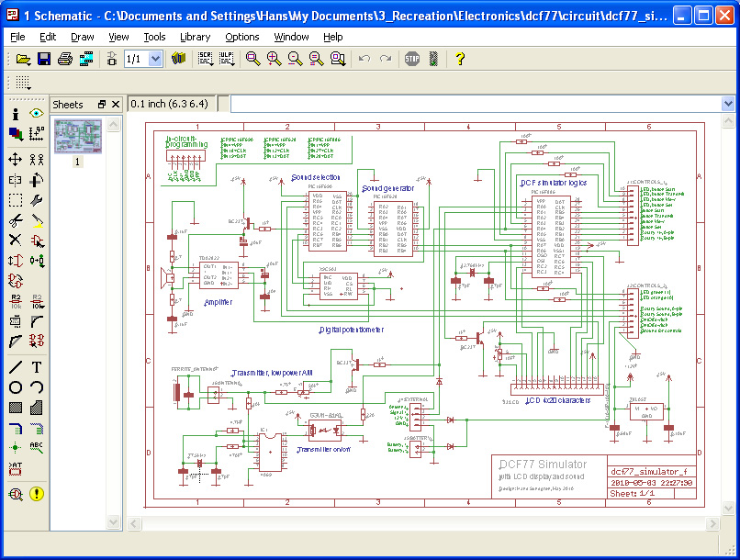The height and width of the screenshot is (560, 740).
Task: Toggle the grid settings button
Action: coord(23,83)
